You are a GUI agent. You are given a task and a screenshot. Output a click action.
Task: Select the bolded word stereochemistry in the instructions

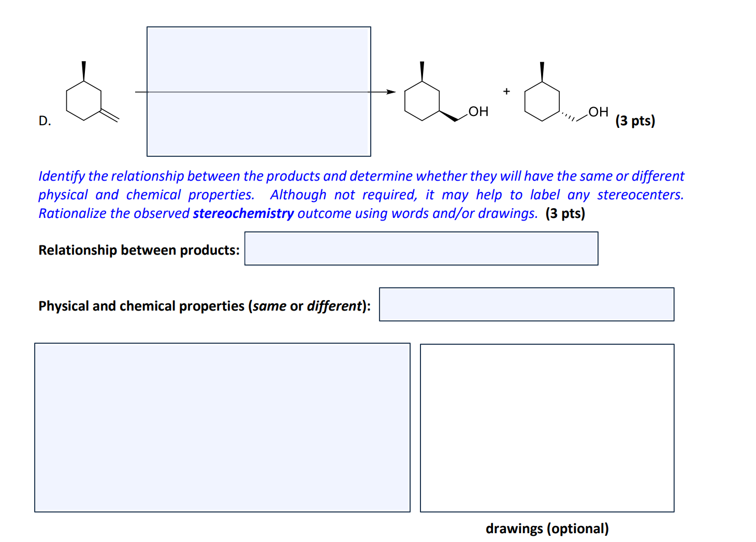pyautogui.click(x=242, y=213)
